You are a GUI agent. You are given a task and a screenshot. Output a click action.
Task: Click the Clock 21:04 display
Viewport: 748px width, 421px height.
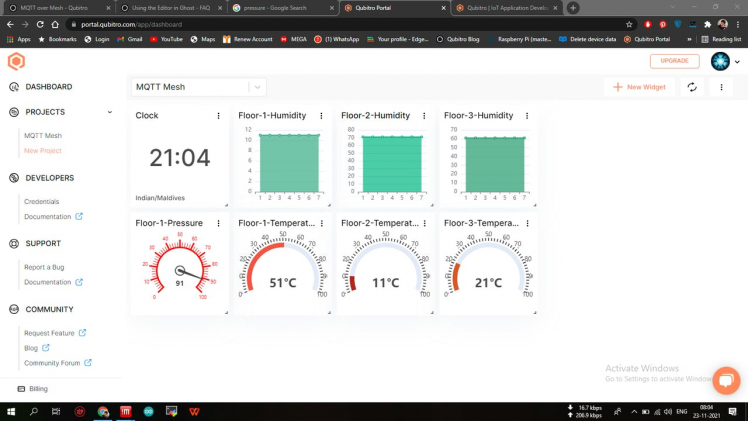[x=179, y=158]
